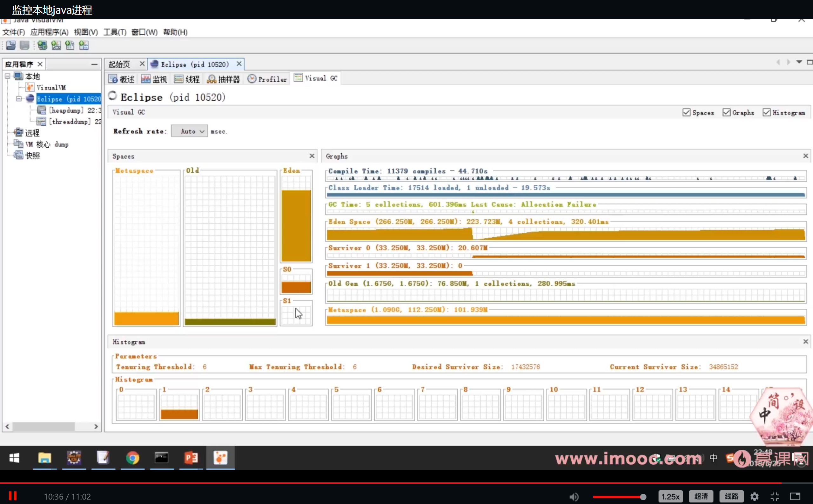Click Add VM Coredump toolbar icon
The height and width of the screenshot is (504, 813).
click(70, 45)
